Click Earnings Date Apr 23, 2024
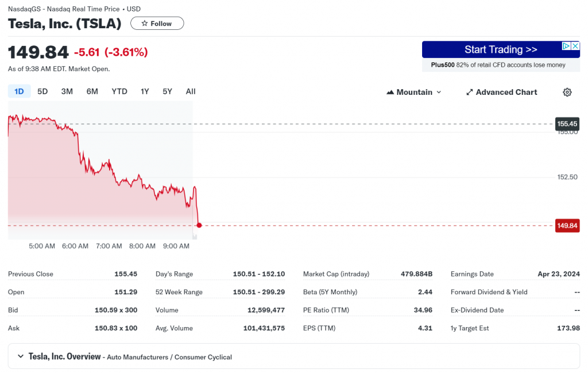The height and width of the screenshot is (373, 588). [x=558, y=274]
